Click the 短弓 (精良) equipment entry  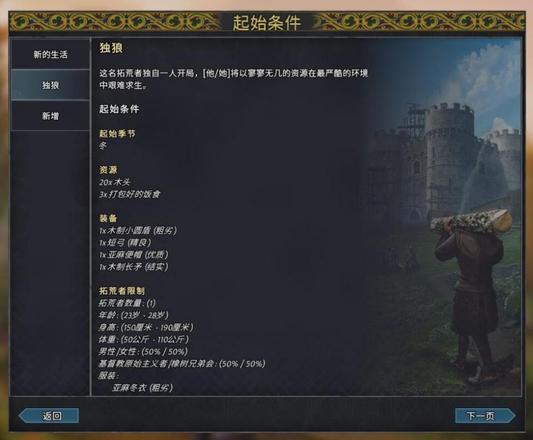coord(125,242)
